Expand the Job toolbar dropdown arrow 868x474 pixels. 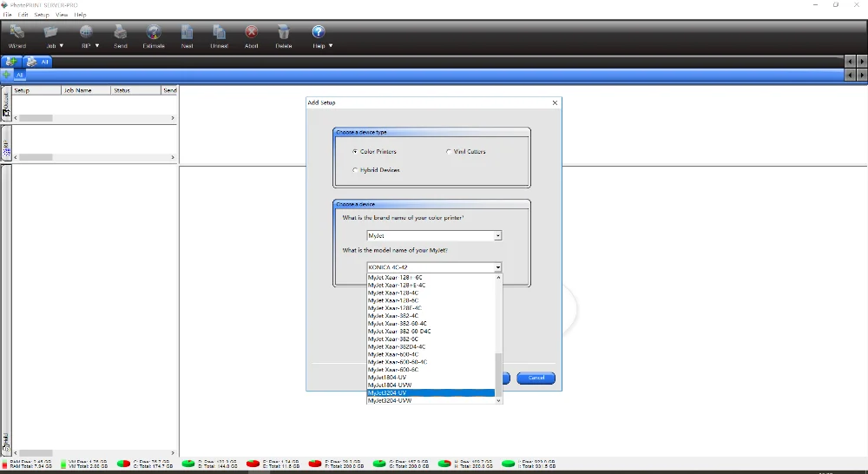click(62, 46)
